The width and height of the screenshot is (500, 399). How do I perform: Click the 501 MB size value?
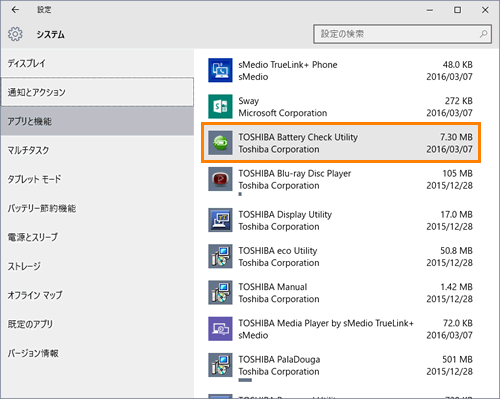point(457,360)
